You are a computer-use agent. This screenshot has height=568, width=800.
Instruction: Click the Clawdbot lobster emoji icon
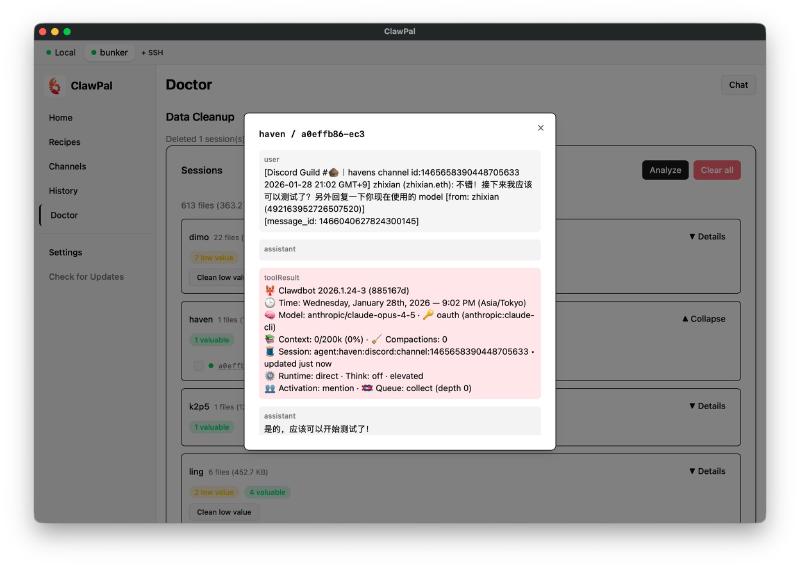tap(270, 291)
